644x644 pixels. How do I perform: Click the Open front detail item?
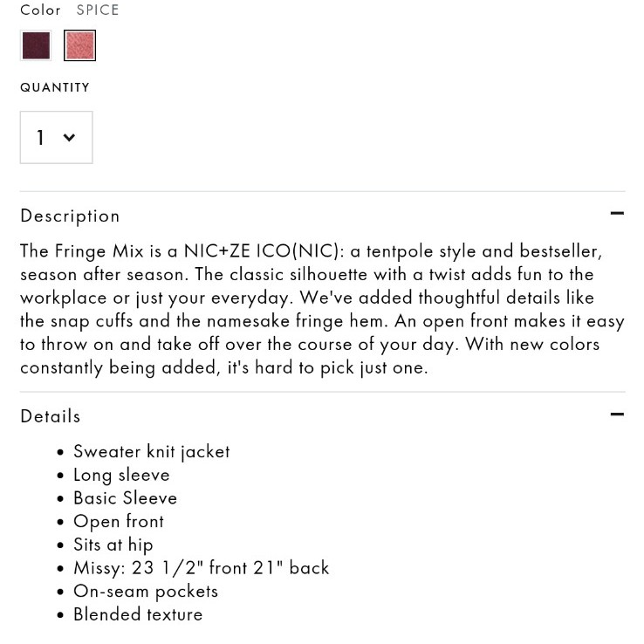[x=119, y=522]
